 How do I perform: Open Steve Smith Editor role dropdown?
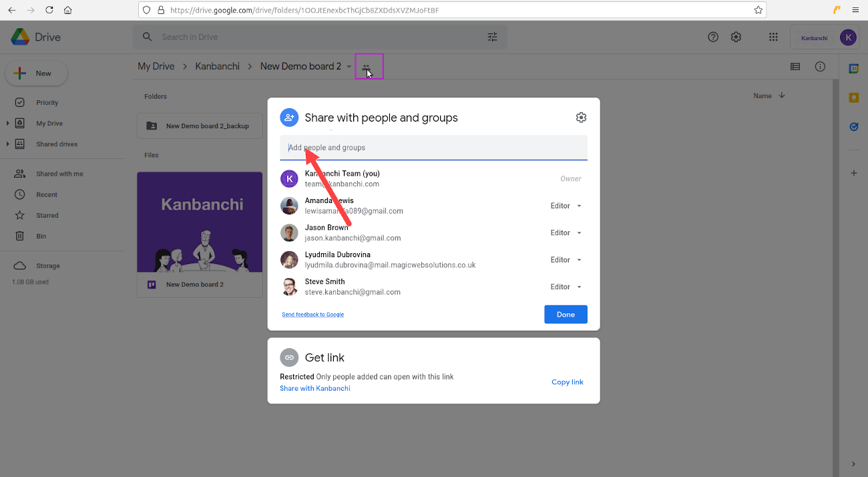pos(566,287)
